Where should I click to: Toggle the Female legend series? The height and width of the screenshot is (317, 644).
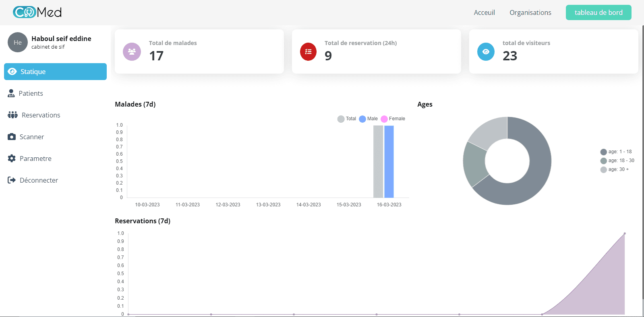(x=393, y=119)
